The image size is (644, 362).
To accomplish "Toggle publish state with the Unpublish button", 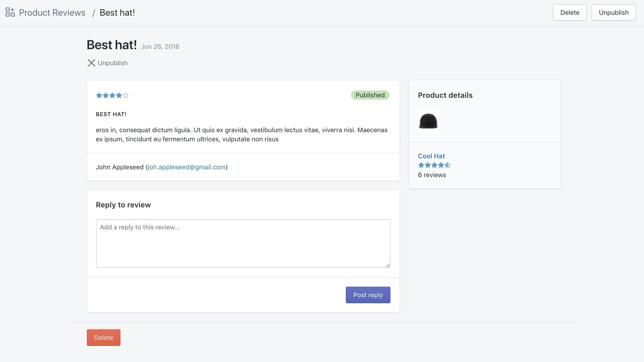I will click(x=112, y=63).
